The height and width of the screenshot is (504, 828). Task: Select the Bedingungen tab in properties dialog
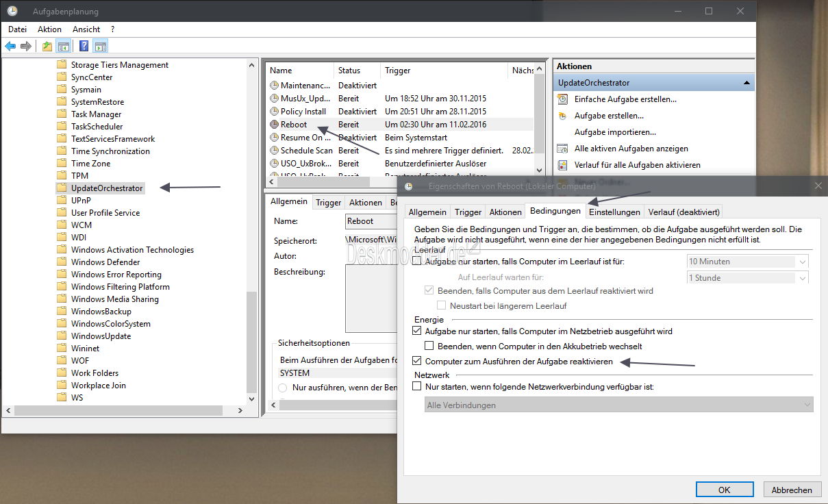click(555, 211)
